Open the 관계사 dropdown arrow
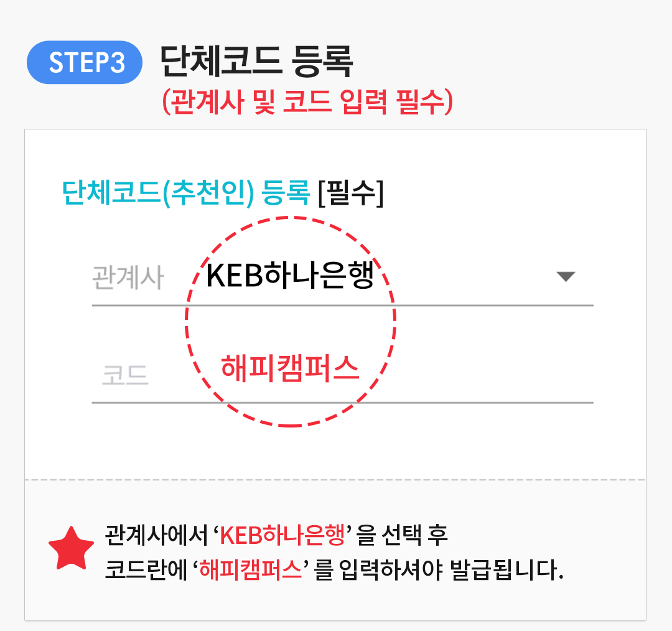The height and width of the screenshot is (631, 672). click(565, 276)
